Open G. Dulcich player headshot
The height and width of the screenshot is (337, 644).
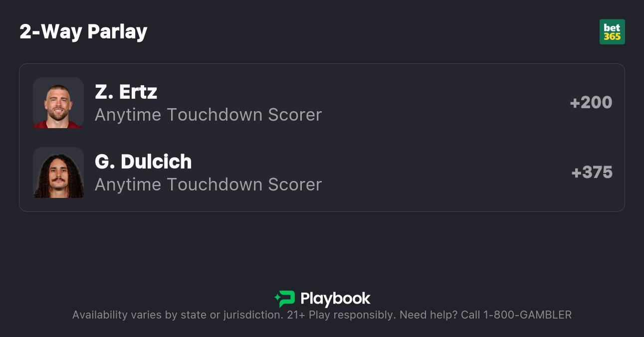tap(58, 172)
